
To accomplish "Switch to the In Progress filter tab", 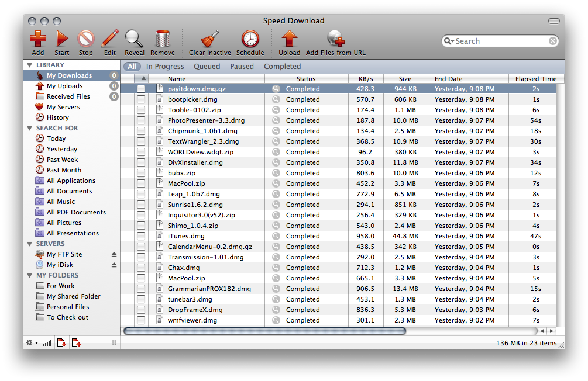I will tap(165, 67).
